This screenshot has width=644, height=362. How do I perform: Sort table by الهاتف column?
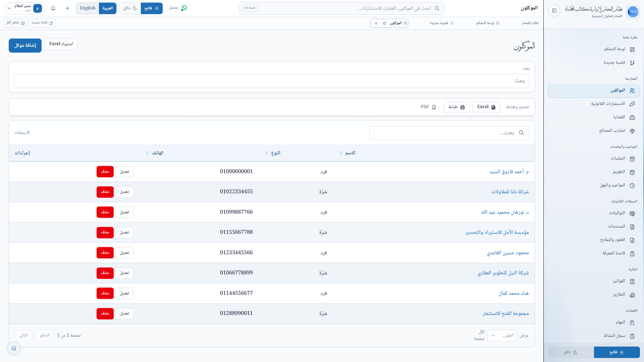point(155,153)
